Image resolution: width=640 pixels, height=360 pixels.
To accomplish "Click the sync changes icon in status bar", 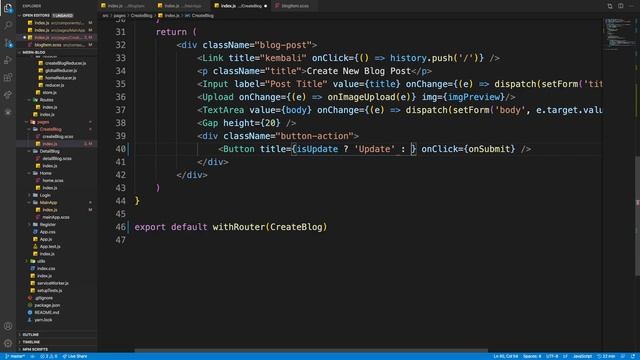I will pyautogui.click(x=32, y=356).
